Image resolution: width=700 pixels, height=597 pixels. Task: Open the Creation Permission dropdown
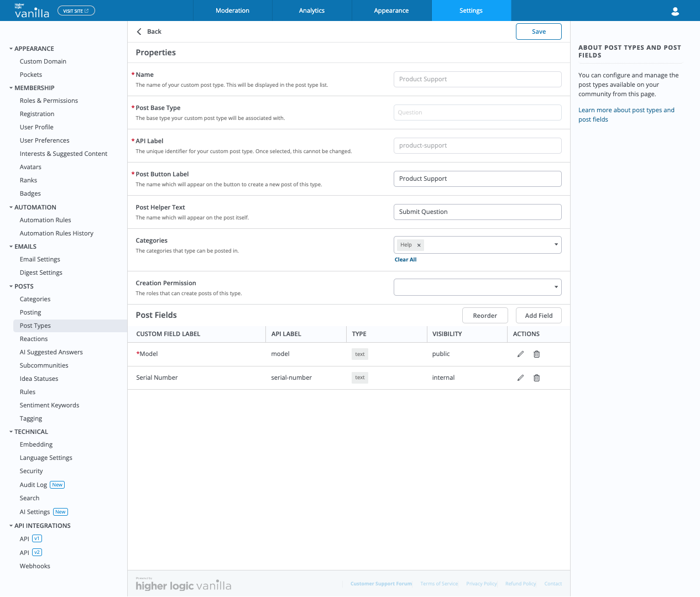point(478,287)
